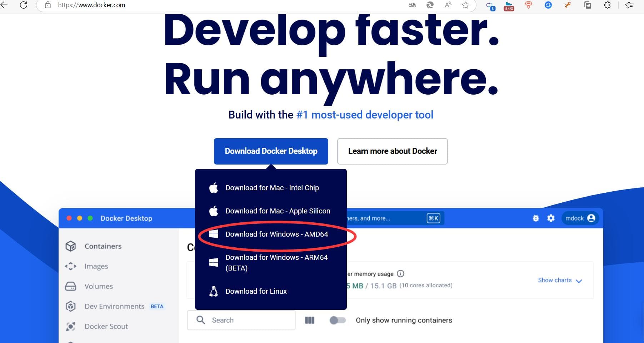Toggle Only show running containers

[x=338, y=320]
